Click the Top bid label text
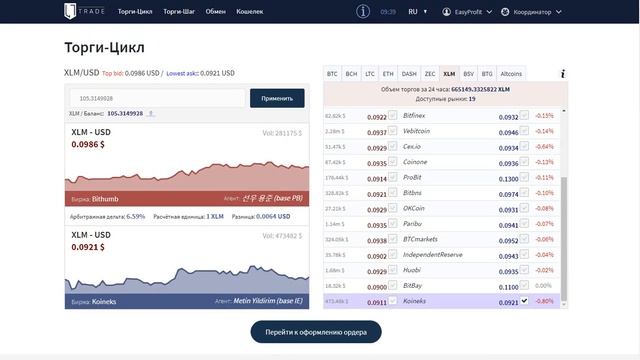640x360 pixels. point(113,73)
